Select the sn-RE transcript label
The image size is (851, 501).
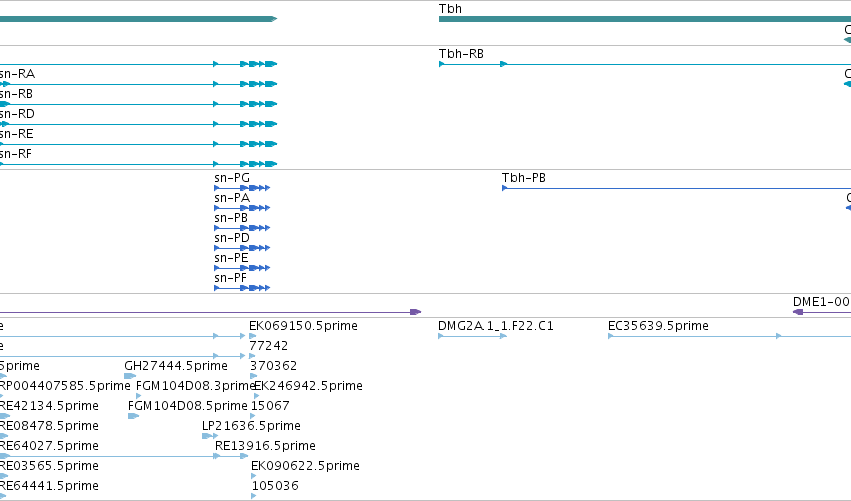coord(17,134)
